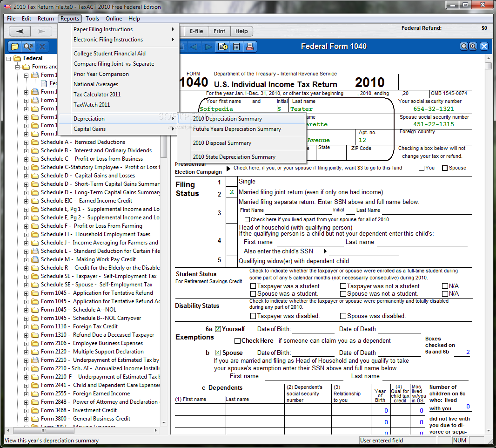Expand Schedule A Itemized Deductions node
The height and width of the screenshot is (448, 496).
pos(27,143)
